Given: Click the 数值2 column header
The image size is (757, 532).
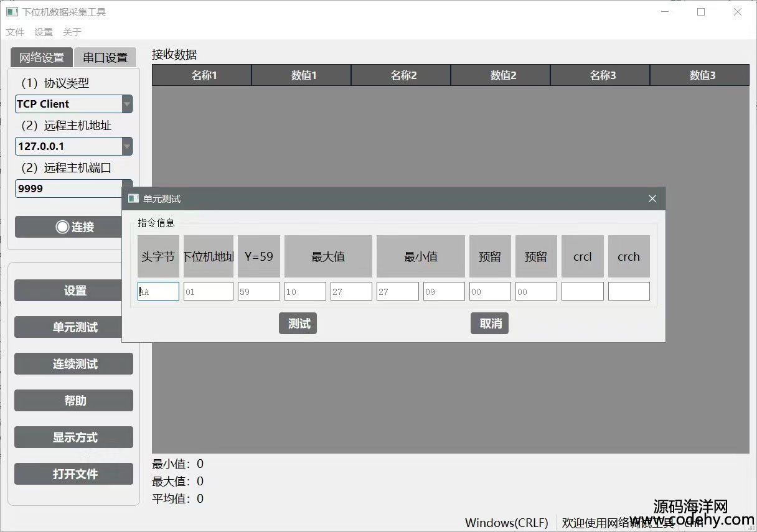Looking at the screenshot, I should tap(501, 75).
